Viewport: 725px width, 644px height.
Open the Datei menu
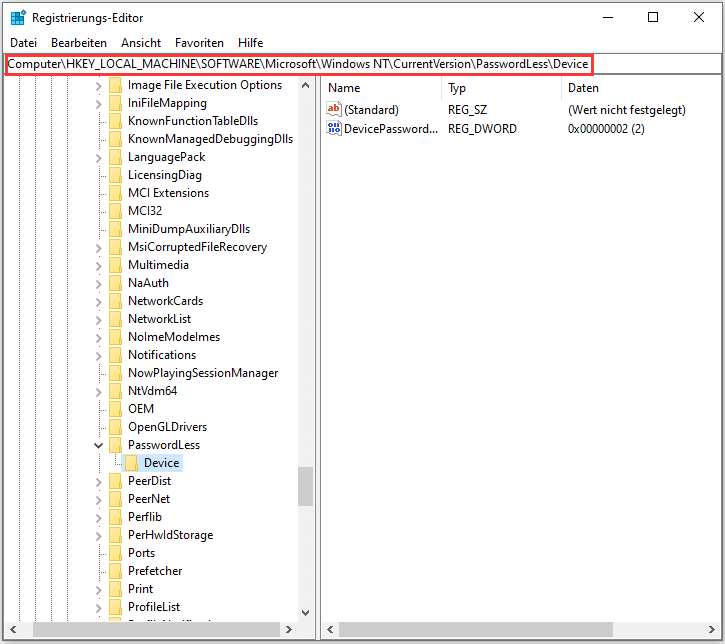tap(23, 43)
